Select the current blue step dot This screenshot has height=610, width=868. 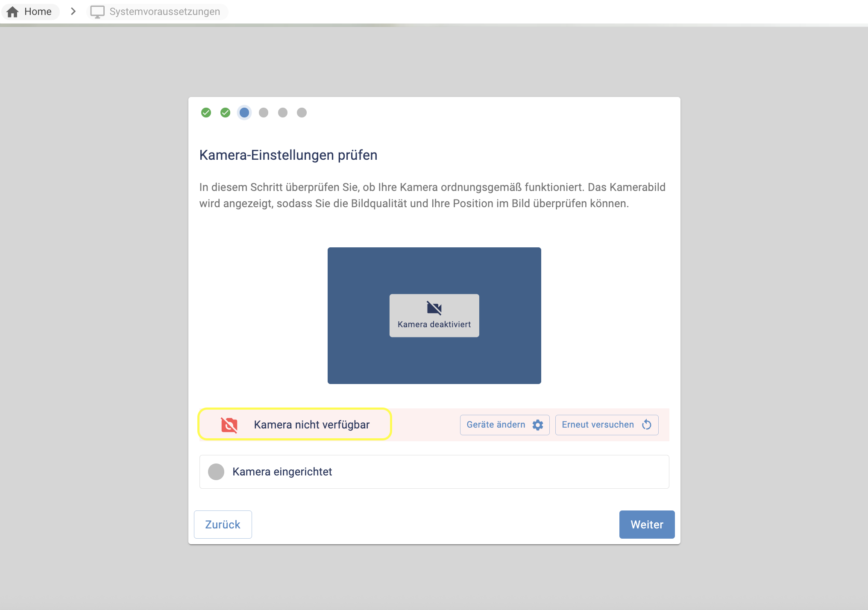[x=244, y=112]
